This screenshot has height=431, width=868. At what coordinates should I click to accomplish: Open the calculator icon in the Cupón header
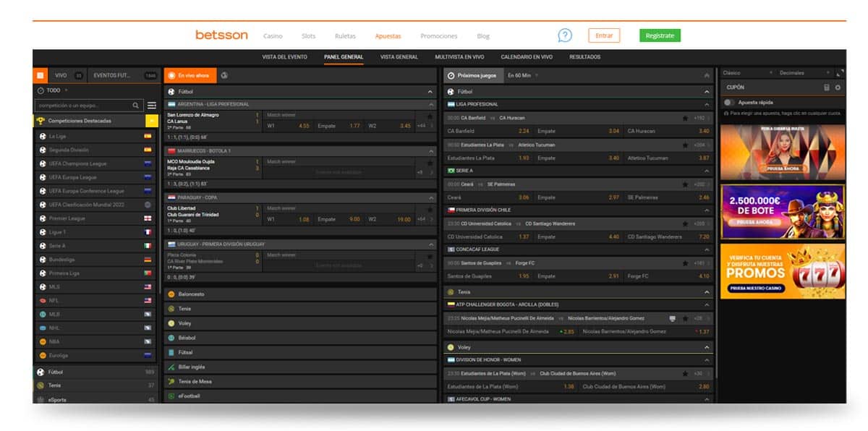827,88
